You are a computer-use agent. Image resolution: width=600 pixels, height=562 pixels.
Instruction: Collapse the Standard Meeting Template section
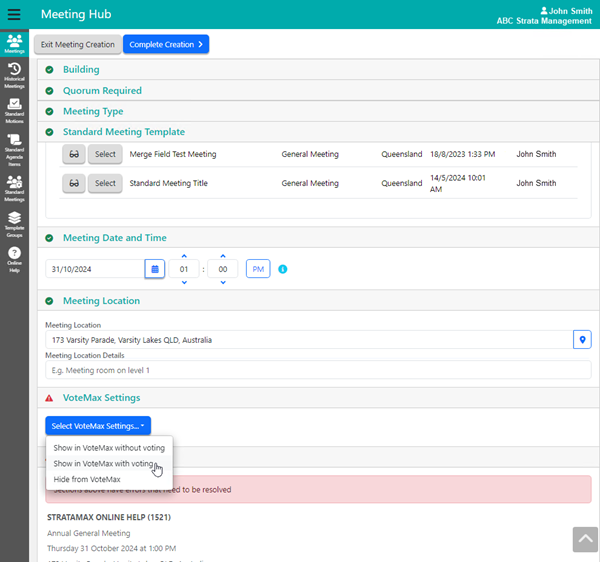318,132
